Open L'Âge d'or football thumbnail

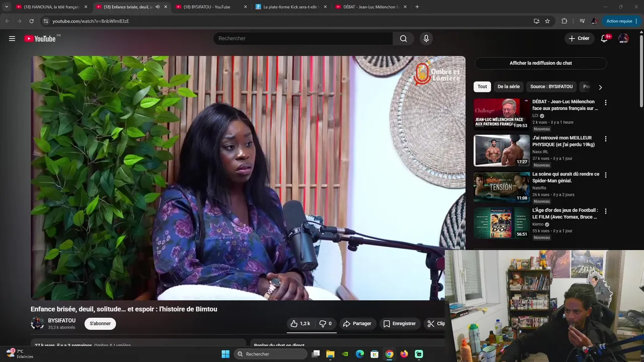pyautogui.click(x=502, y=223)
